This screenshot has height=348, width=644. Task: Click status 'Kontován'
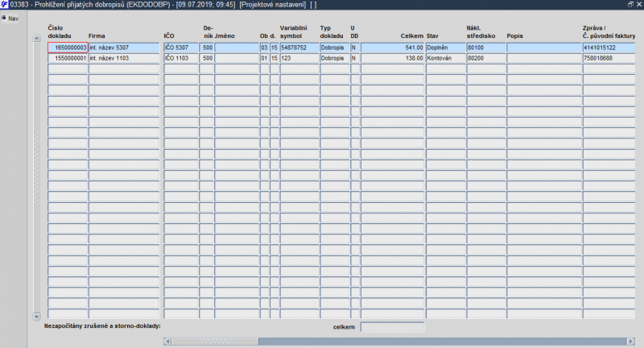pos(446,58)
